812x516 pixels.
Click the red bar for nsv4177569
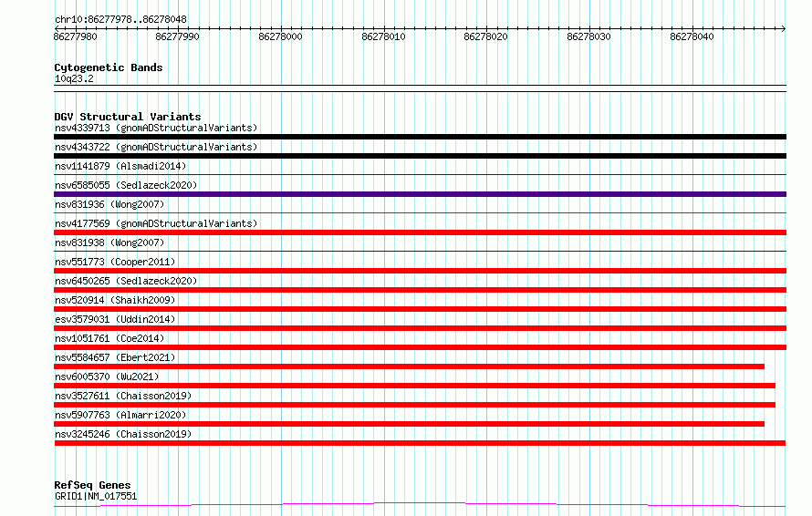tap(420, 232)
